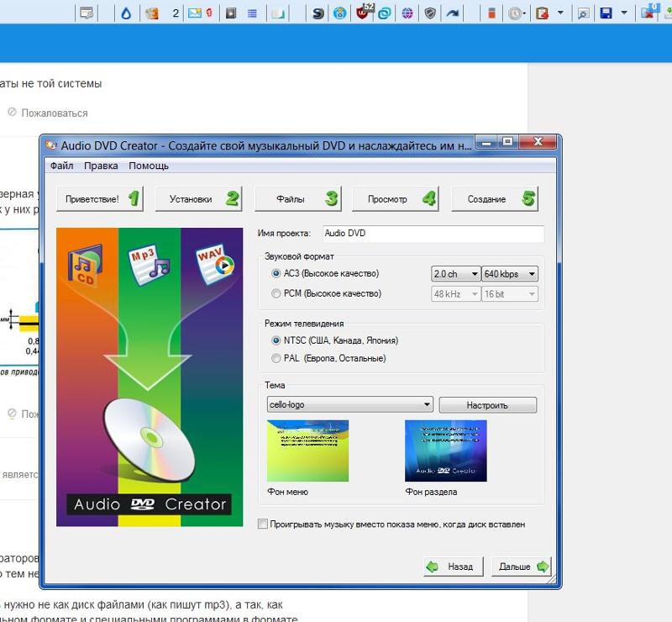Click the Mp3 file icon in banner
Image resolution: width=672 pixels, height=622 pixels.
click(x=149, y=265)
